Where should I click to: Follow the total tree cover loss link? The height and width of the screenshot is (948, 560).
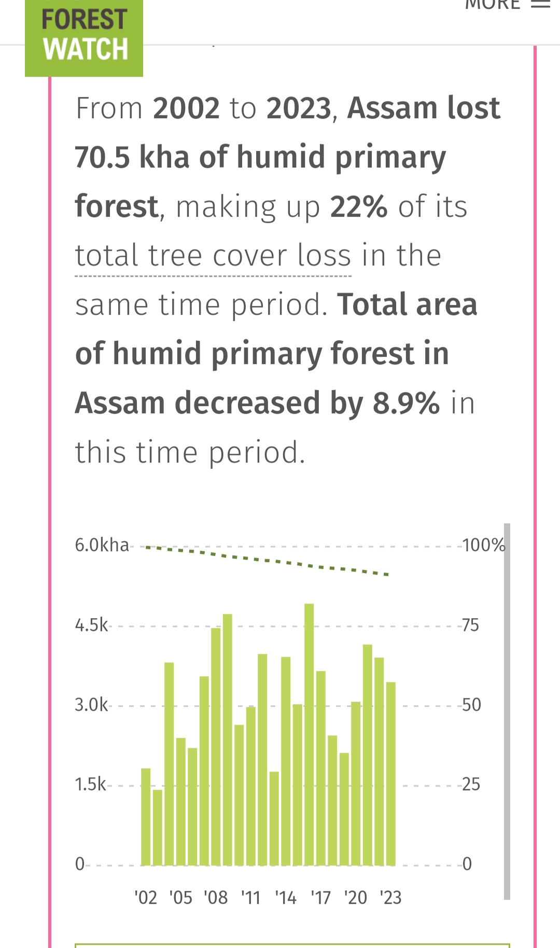click(213, 255)
